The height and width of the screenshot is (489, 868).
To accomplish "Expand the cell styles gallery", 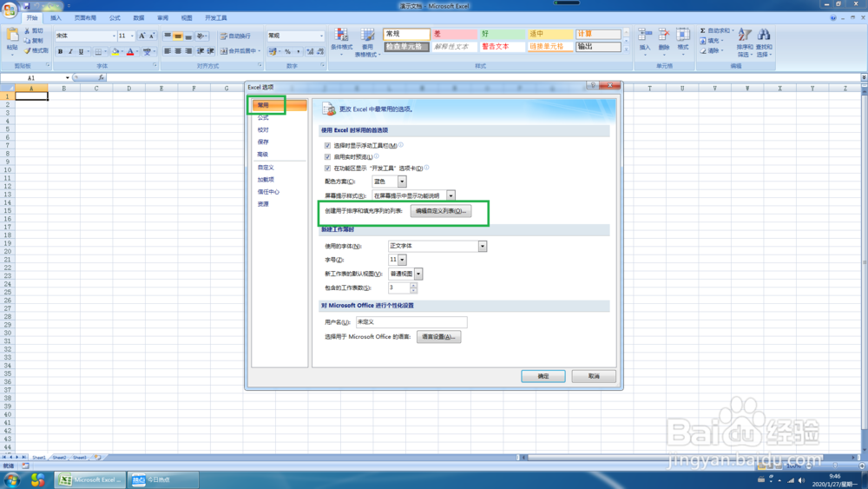I will click(626, 50).
